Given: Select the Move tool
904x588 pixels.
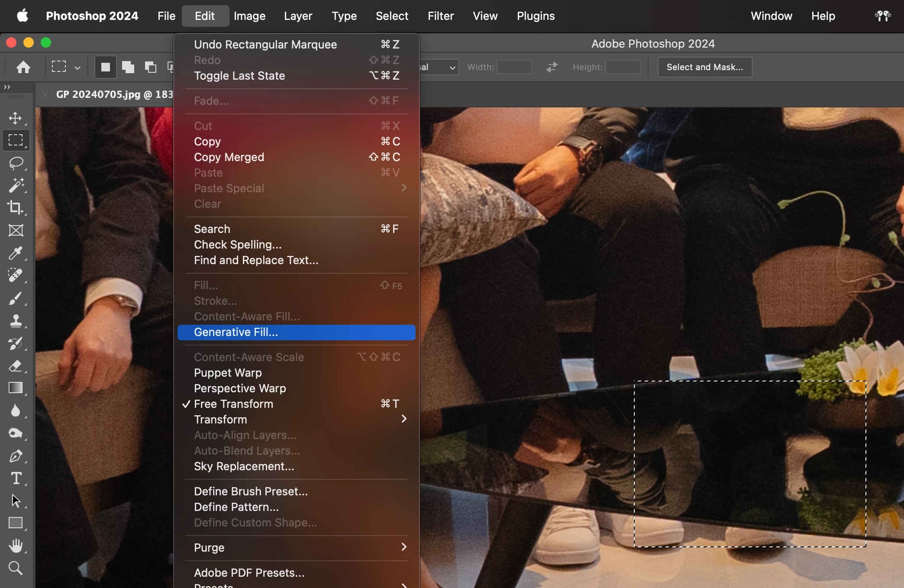Looking at the screenshot, I should coord(16,118).
